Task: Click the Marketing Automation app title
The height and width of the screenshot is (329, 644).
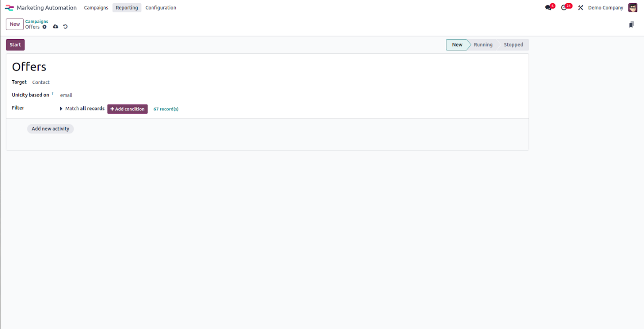Action: (x=47, y=8)
